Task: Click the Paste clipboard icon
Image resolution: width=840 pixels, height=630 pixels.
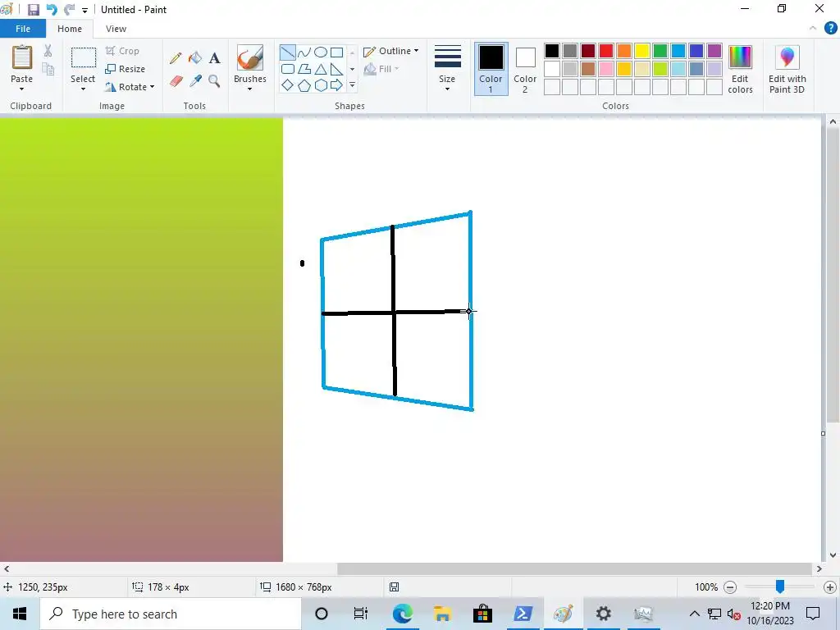Action: pos(22,57)
